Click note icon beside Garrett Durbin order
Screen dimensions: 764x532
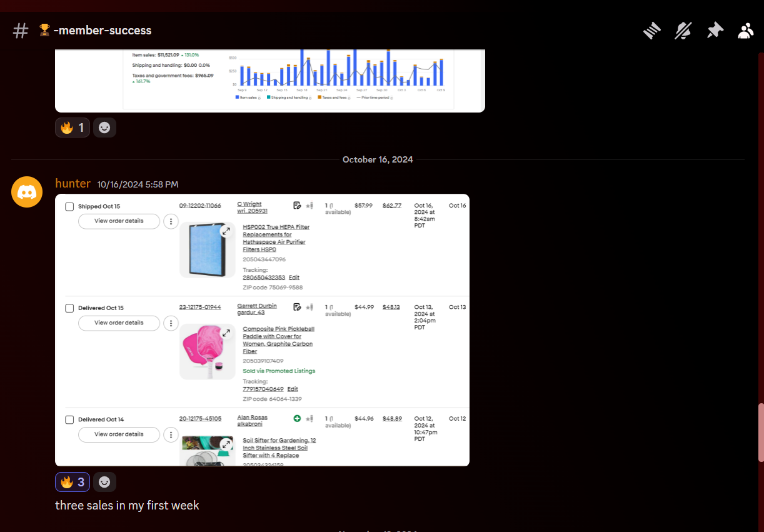pos(297,307)
